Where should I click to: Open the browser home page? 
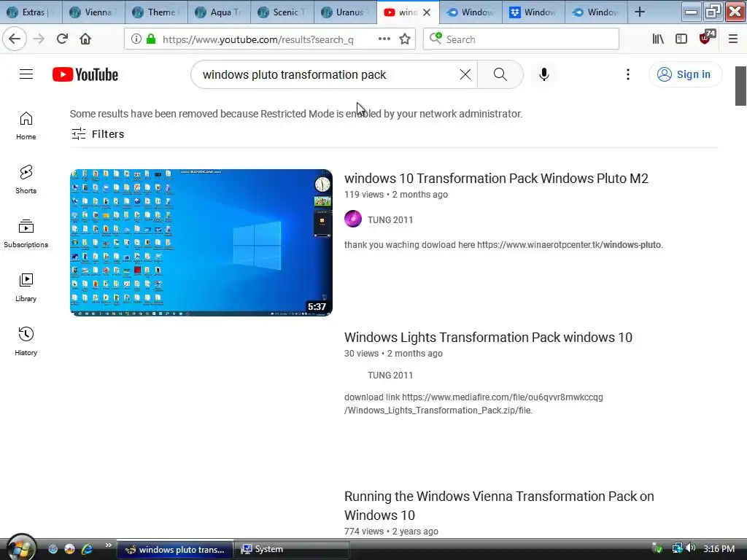click(x=85, y=39)
